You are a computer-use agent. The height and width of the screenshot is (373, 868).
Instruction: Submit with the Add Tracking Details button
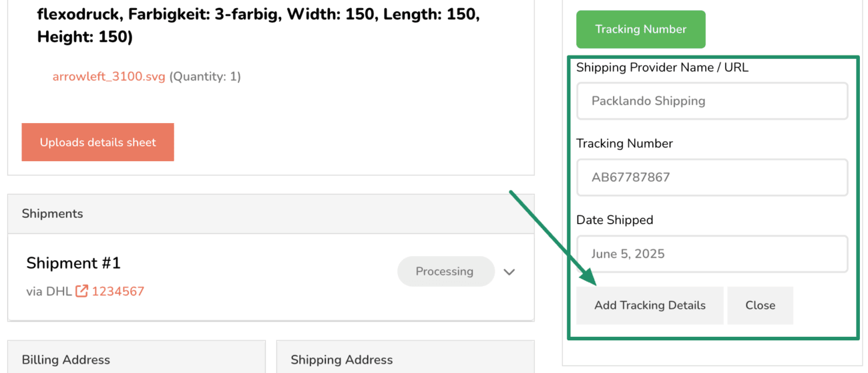(x=650, y=305)
